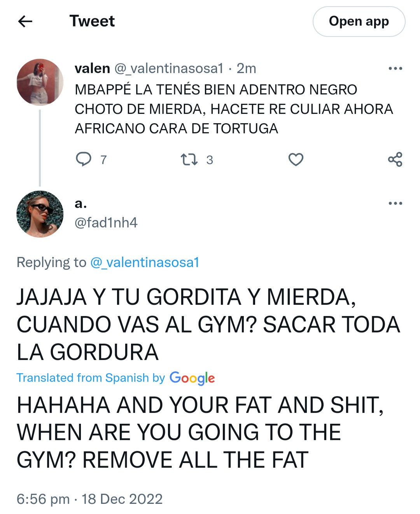Open valen's profile picture

[40, 82]
